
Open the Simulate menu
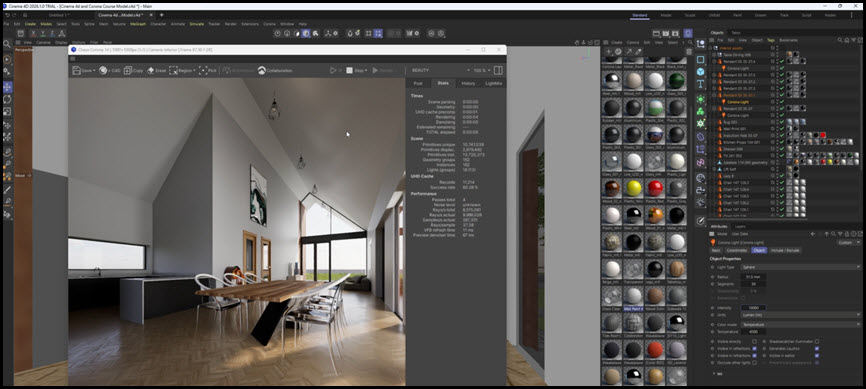197,24
